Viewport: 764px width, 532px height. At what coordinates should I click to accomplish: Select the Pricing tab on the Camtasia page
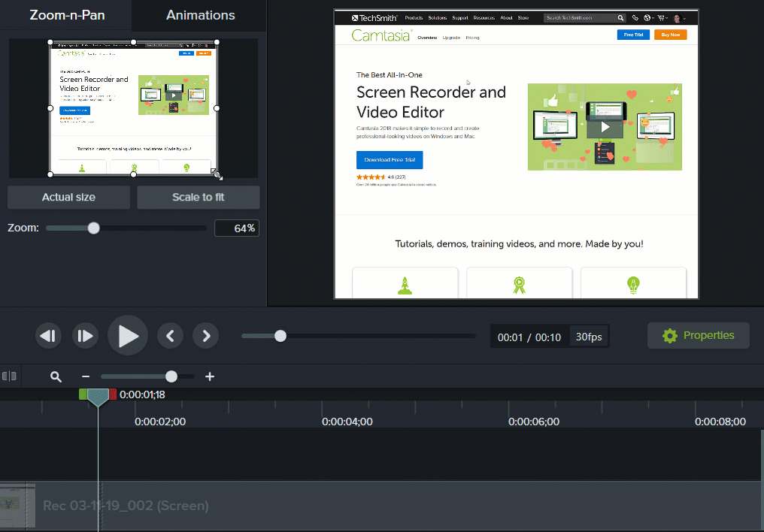click(x=472, y=38)
